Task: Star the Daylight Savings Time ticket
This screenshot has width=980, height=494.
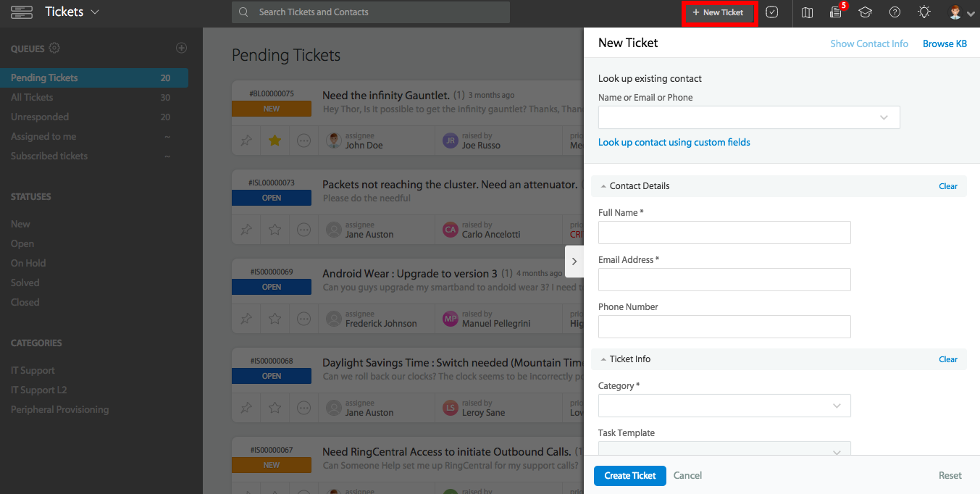Action: pyautogui.click(x=275, y=408)
